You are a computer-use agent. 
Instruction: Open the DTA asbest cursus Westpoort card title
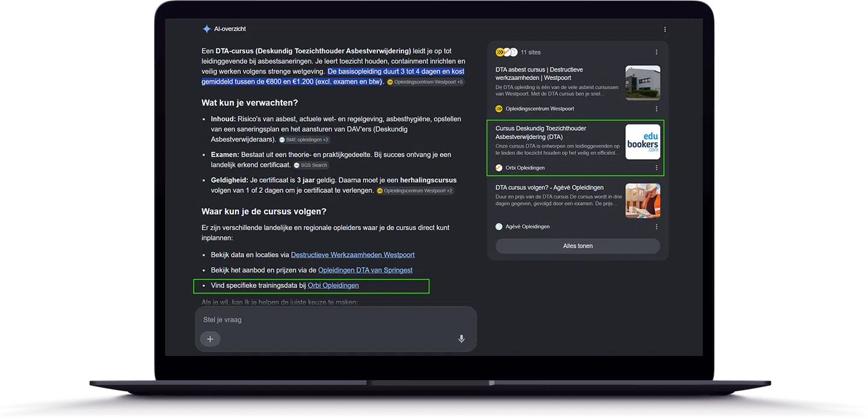[539, 74]
